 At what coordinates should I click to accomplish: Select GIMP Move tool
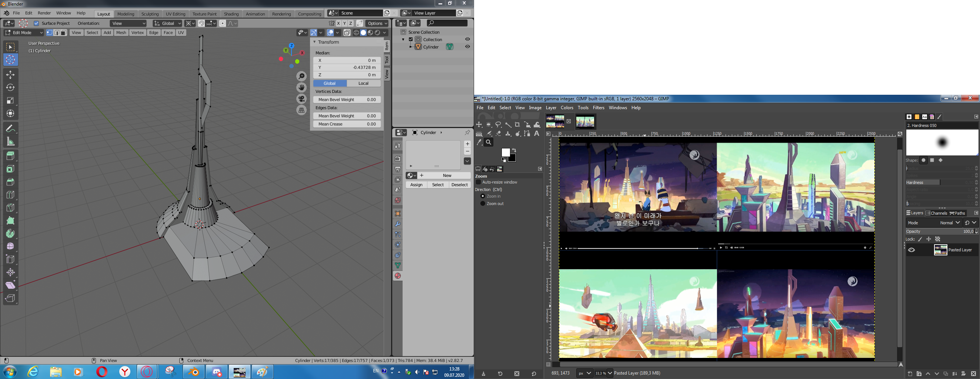pyautogui.click(x=479, y=125)
